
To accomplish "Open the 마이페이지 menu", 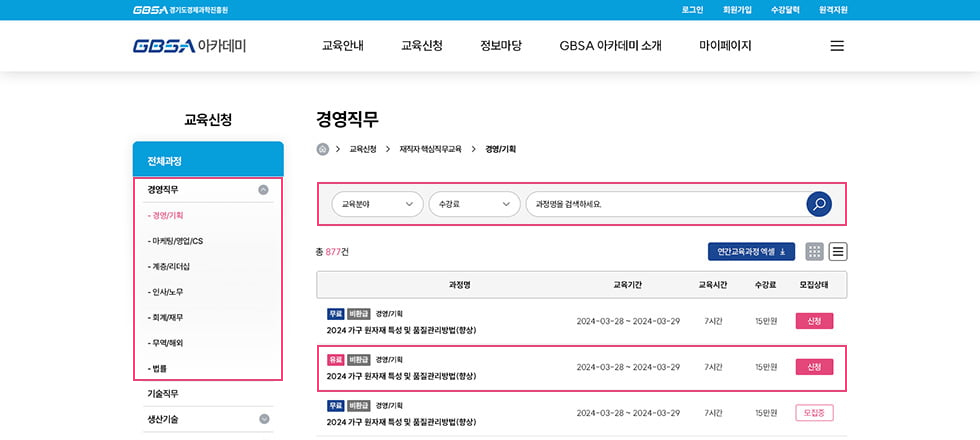I will pos(725,46).
